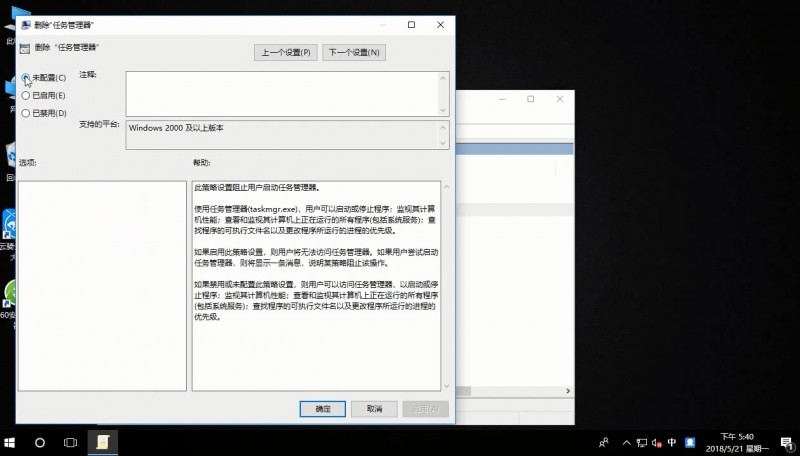Click inside the 注释 comment text box

pyautogui.click(x=282, y=94)
